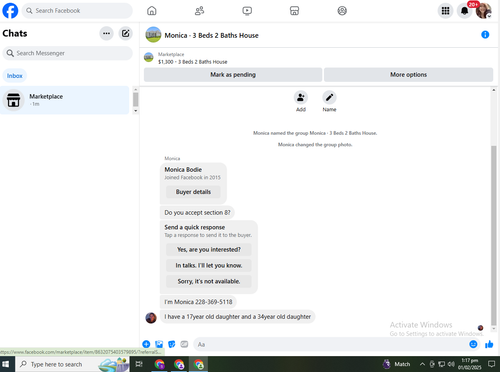Send quick response 'In talks. I'll let you know.'
This screenshot has width=500, height=372.
[209, 265]
